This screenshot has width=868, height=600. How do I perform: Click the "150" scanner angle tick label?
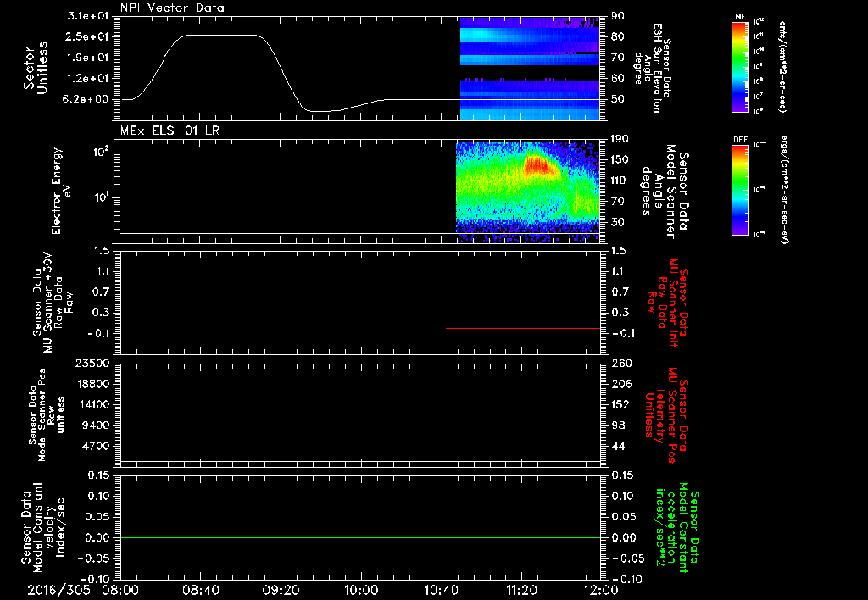point(620,160)
